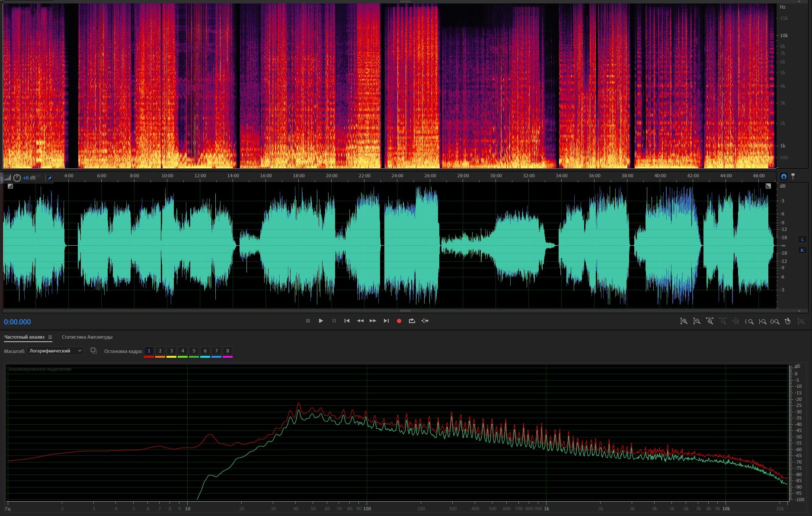Click the 20:00 mark on the timeline ruler
This screenshot has height=516, width=812.
click(332, 176)
